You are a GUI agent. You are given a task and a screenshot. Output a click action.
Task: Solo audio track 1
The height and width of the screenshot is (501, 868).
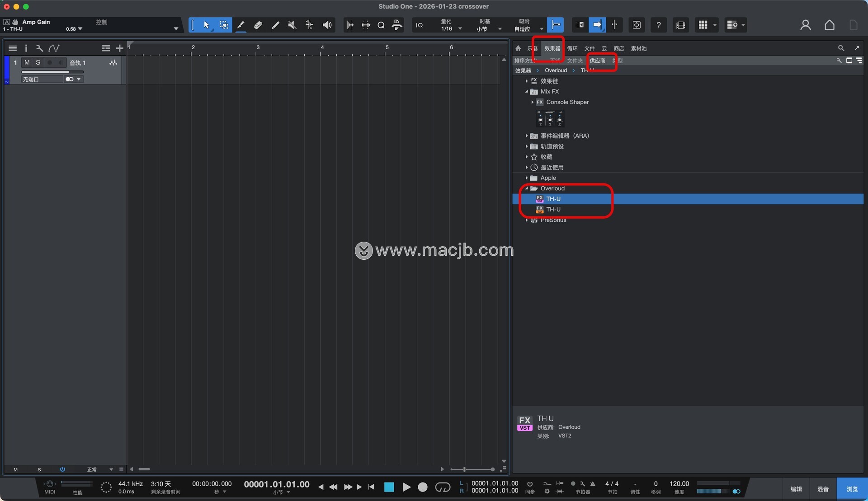tap(38, 63)
